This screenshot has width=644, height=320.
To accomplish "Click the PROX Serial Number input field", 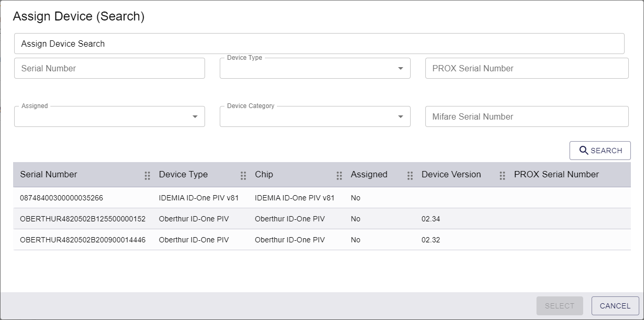I will tap(527, 68).
